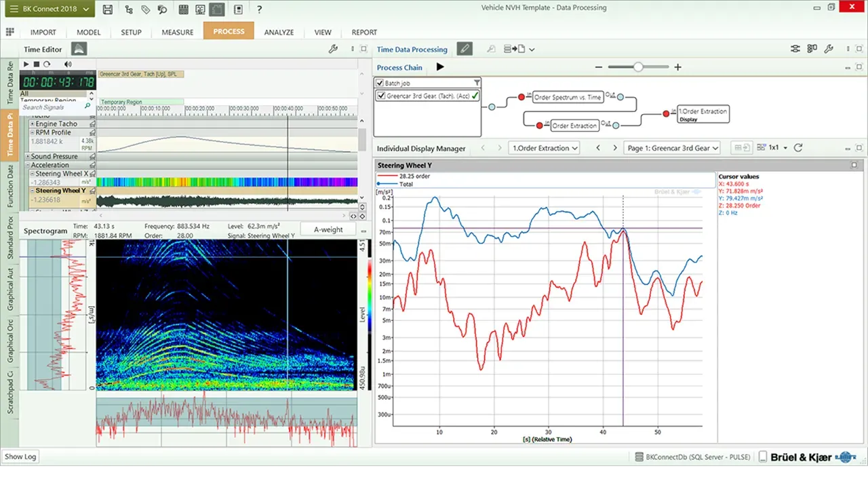Click the wrench settings icon near Time Editor

point(333,49)
